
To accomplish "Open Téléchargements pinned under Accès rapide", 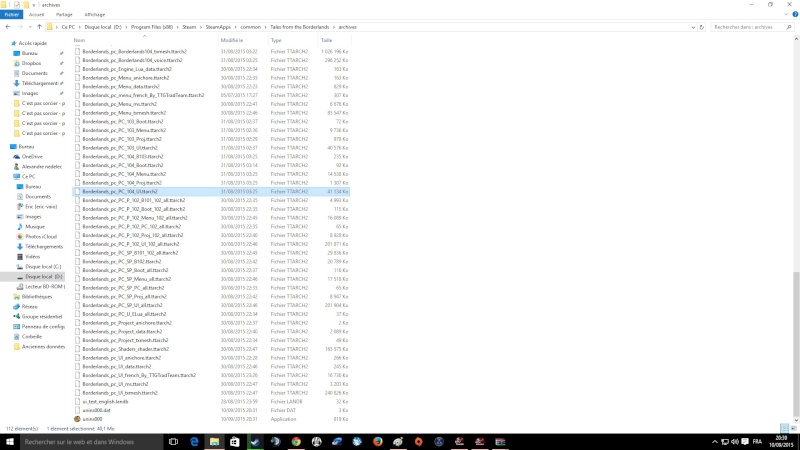I will coord(39,83).
